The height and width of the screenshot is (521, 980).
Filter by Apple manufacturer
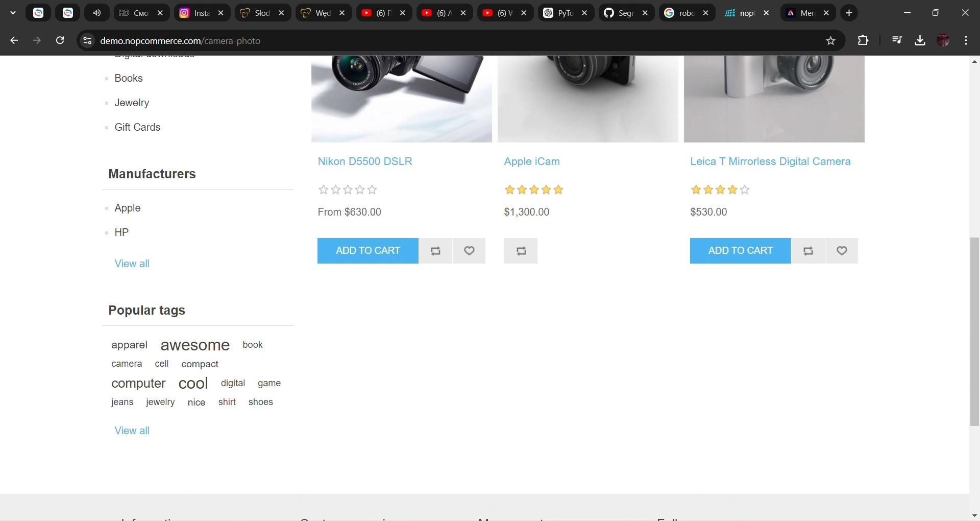128,208
